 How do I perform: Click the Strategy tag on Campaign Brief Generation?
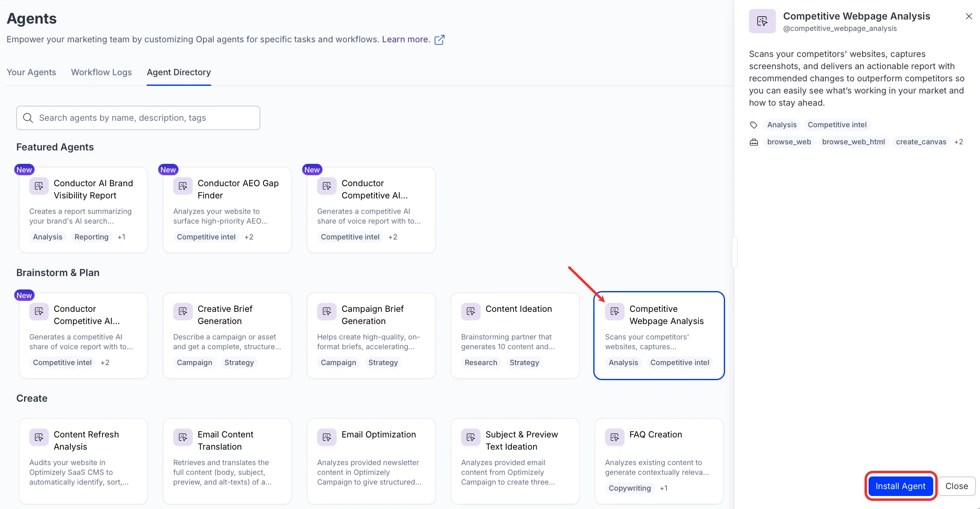point(383,363)
